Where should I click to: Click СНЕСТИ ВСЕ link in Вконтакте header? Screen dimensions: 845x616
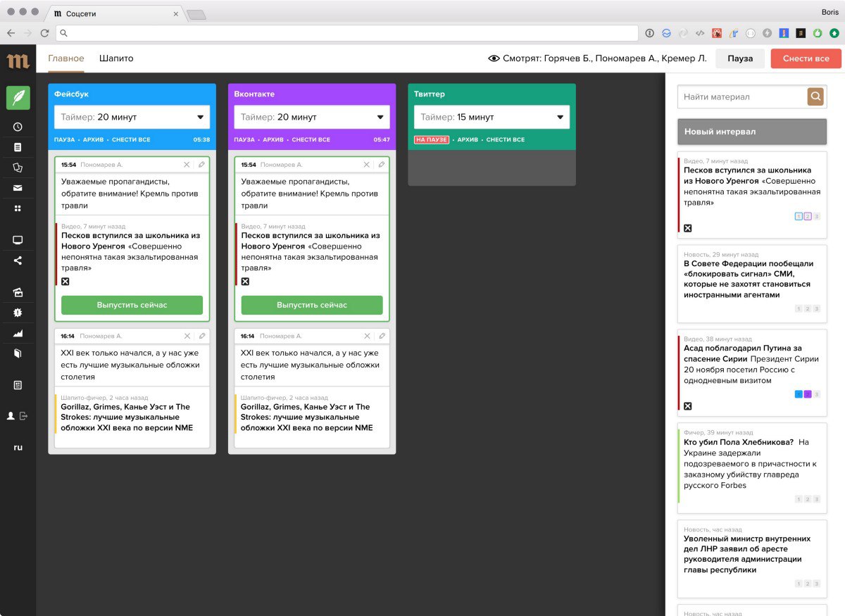[311, 140]
